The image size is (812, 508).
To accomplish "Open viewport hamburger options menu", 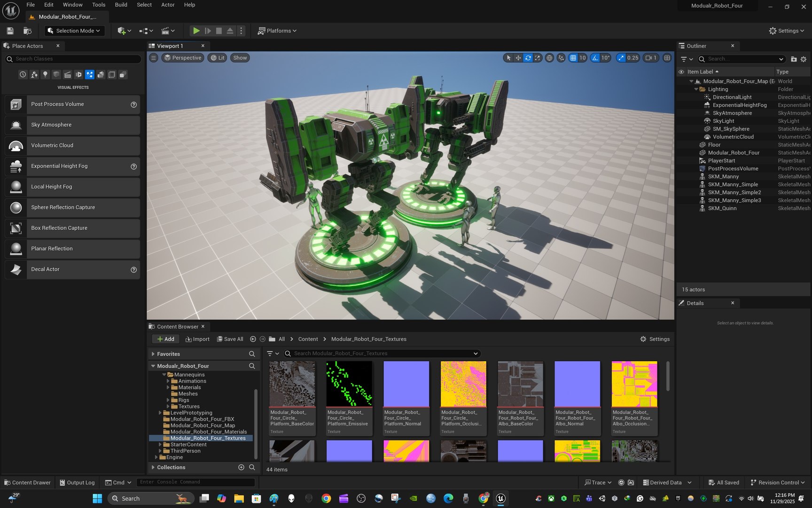I will coord(154,58).
